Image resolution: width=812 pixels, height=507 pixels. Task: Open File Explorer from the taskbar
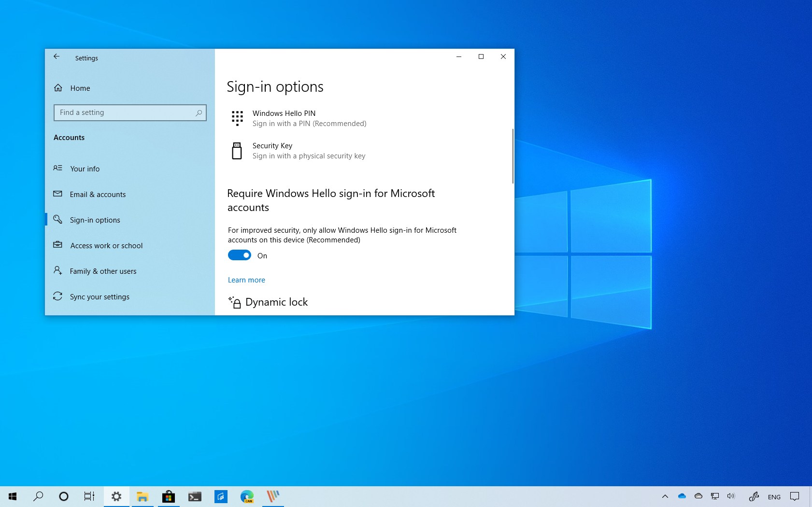click(142, 496)
